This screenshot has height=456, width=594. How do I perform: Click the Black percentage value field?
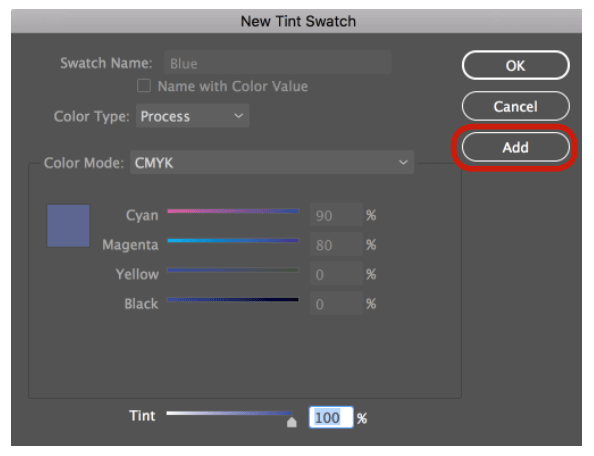click(x=336, y=303)
